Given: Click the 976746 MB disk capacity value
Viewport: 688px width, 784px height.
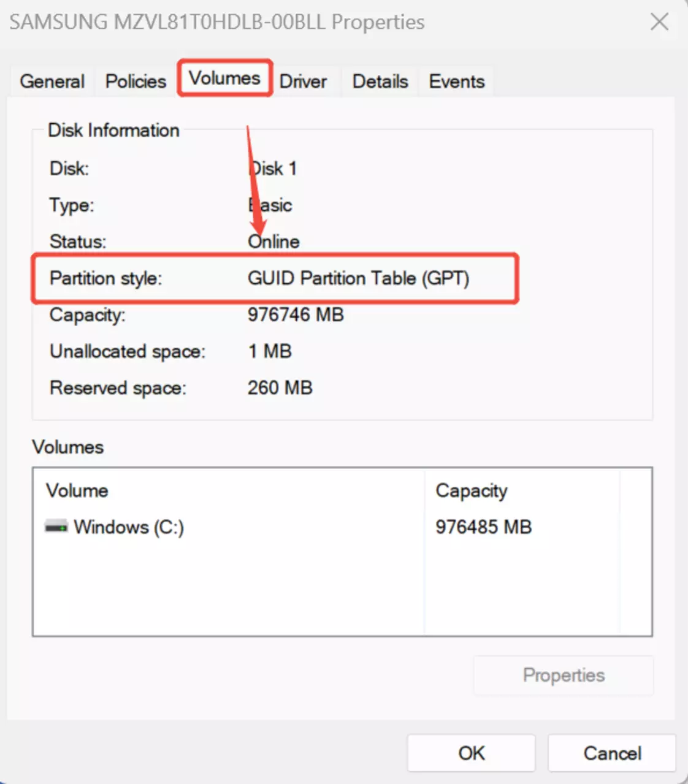Looking at the screenshot, I should coord(296,314).
